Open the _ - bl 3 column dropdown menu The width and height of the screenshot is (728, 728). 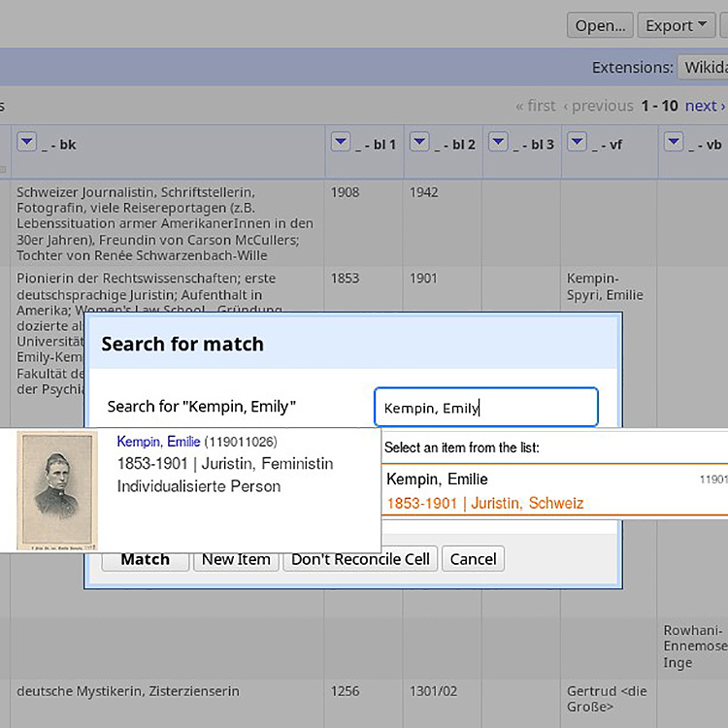click(x=498, y=142)
